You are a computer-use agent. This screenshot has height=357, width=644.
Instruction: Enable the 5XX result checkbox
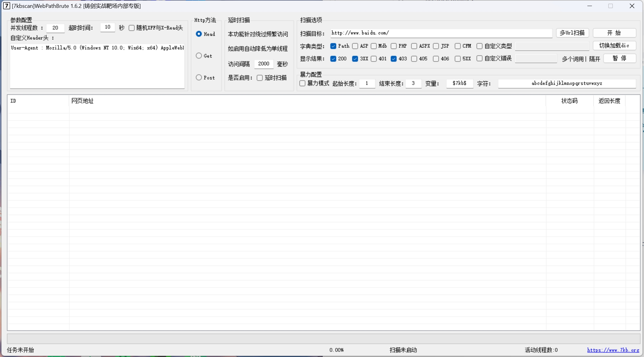457,59
